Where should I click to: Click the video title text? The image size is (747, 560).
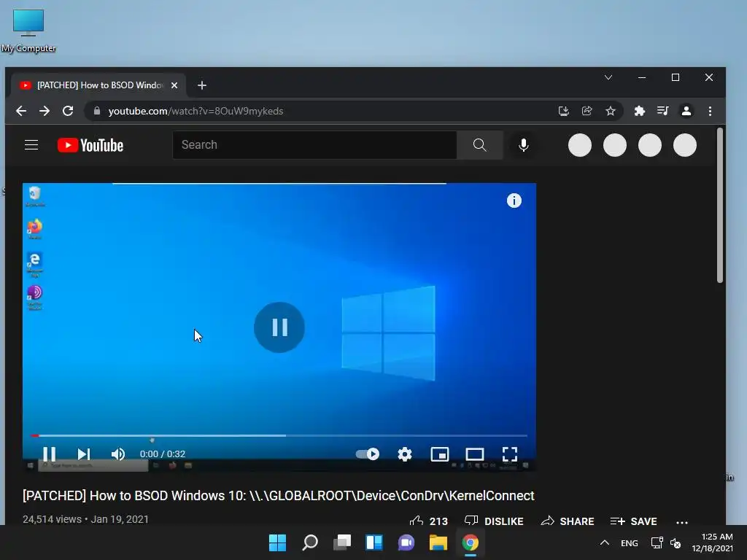[278, 496]
